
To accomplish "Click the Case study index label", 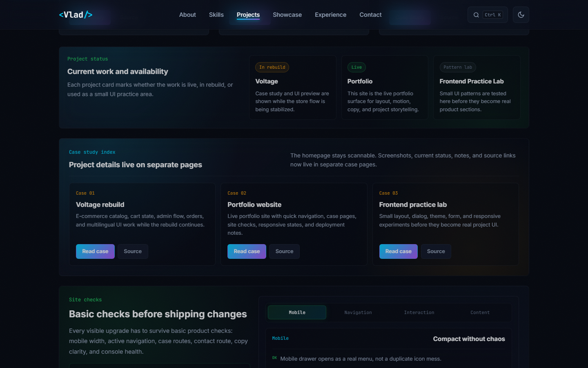I will coord(92,152).
